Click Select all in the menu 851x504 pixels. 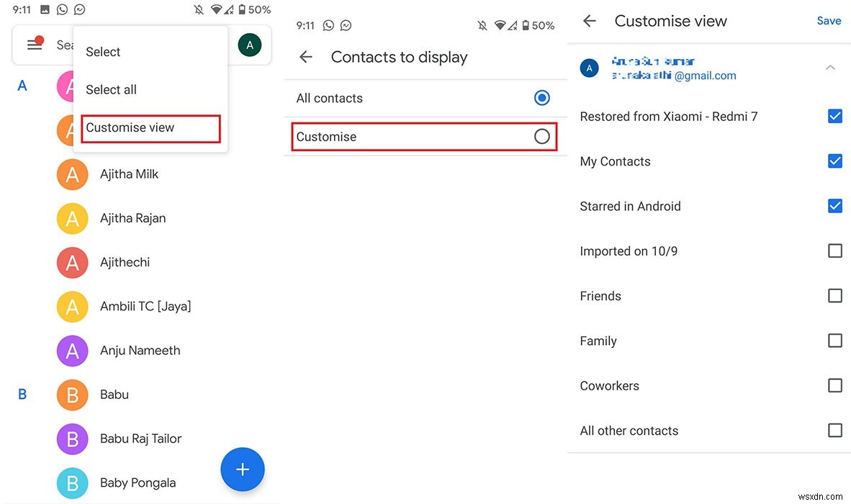(111, 89)
